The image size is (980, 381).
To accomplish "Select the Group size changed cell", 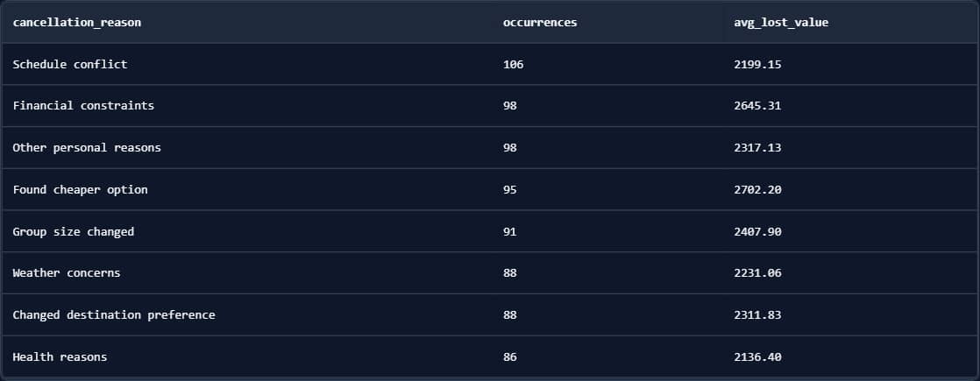I will pyautogui.click(x=74, y=231).
